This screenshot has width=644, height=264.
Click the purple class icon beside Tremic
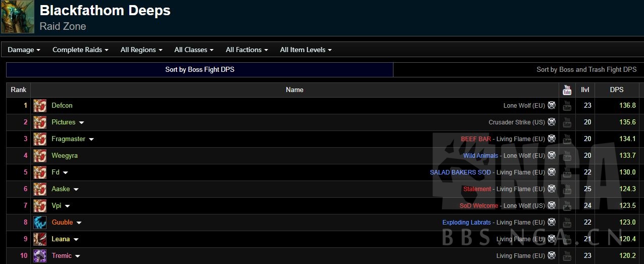40,256
